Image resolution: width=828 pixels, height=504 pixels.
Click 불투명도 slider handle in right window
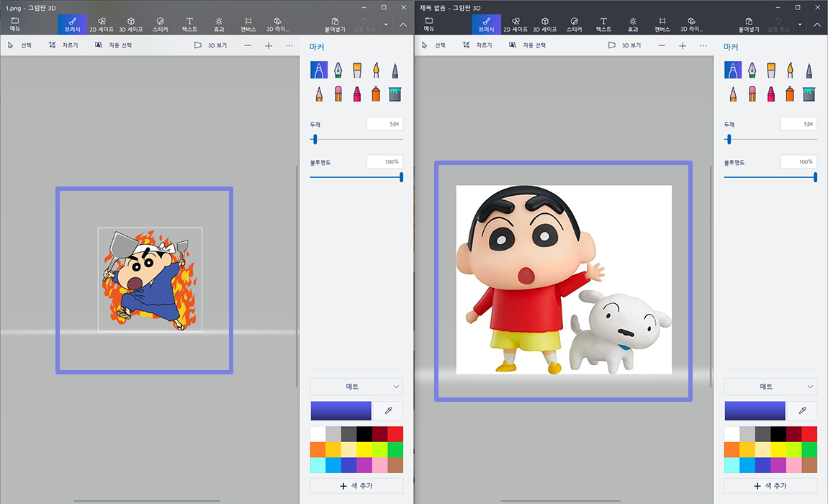[x=815, y=177]
